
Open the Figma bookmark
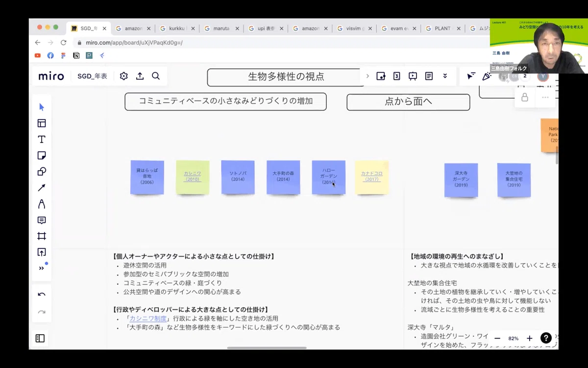click(63, 56)
